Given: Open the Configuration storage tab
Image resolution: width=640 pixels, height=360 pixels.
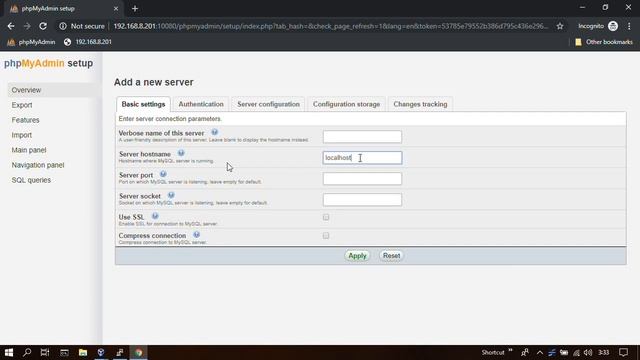Looking at the screenshot, I should point(346,104).
